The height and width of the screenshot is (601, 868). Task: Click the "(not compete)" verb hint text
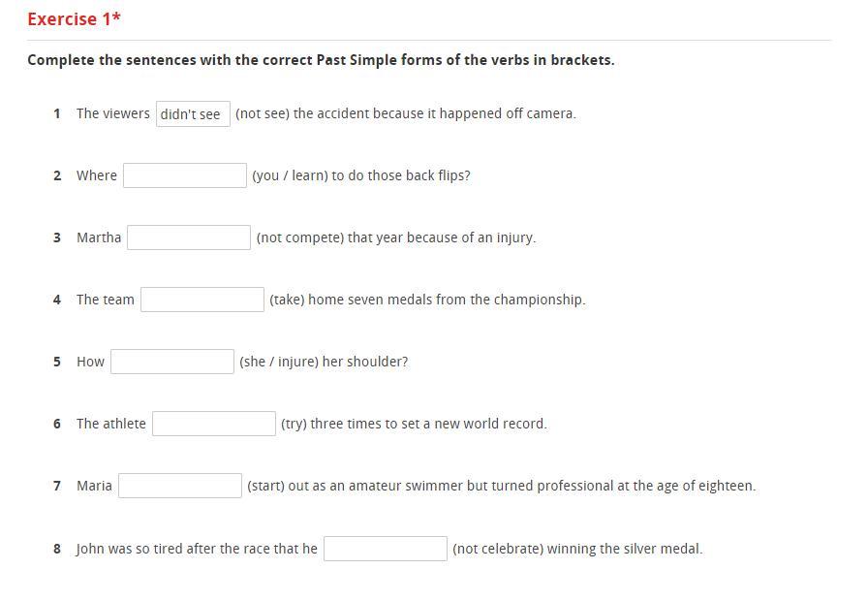(x=300, y=237)
